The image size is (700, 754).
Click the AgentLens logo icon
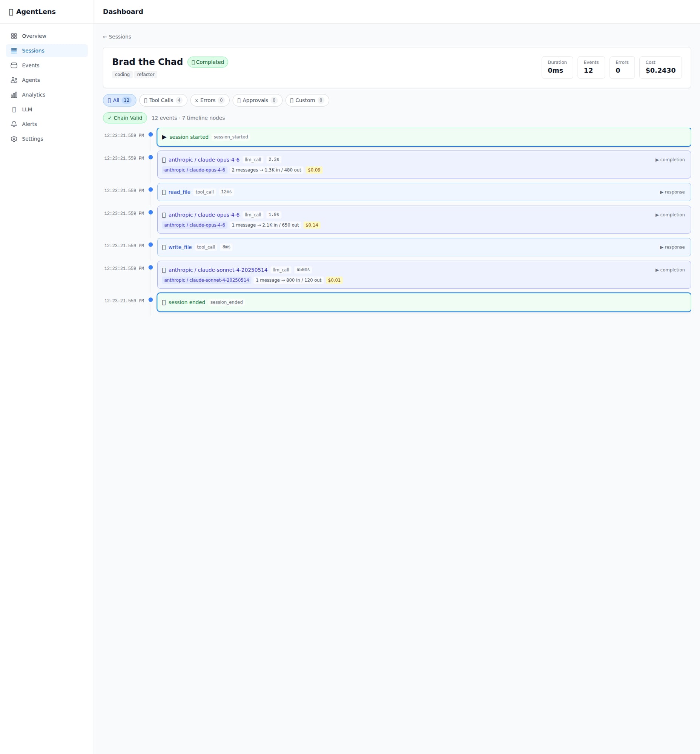pos(11,12)
